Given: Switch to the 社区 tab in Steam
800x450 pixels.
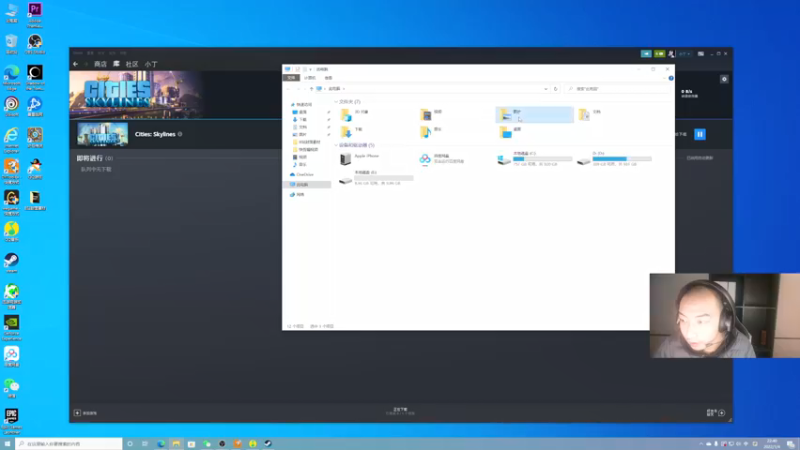Looking at the screenshot, I should point(132,64).
